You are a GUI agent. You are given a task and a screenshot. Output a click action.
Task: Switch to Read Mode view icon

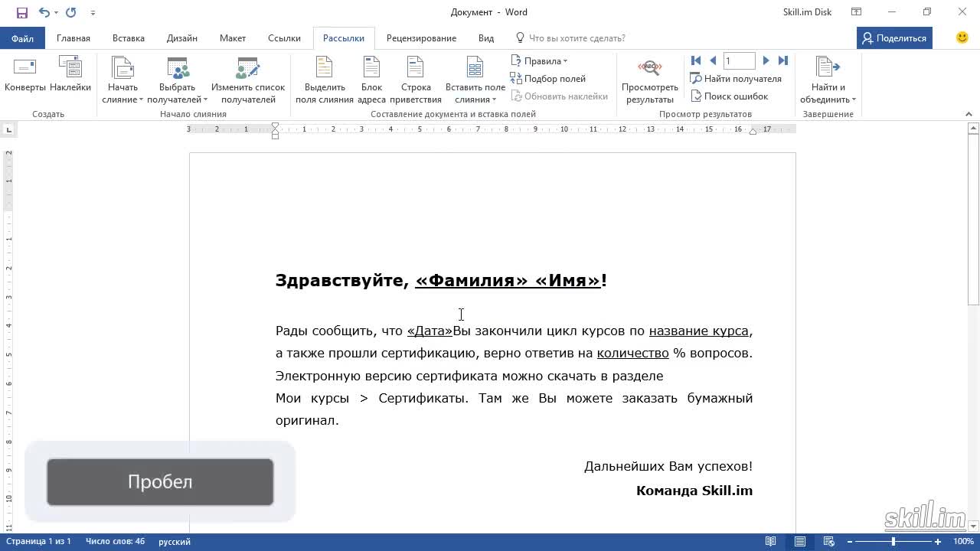[x=771, y=542]
